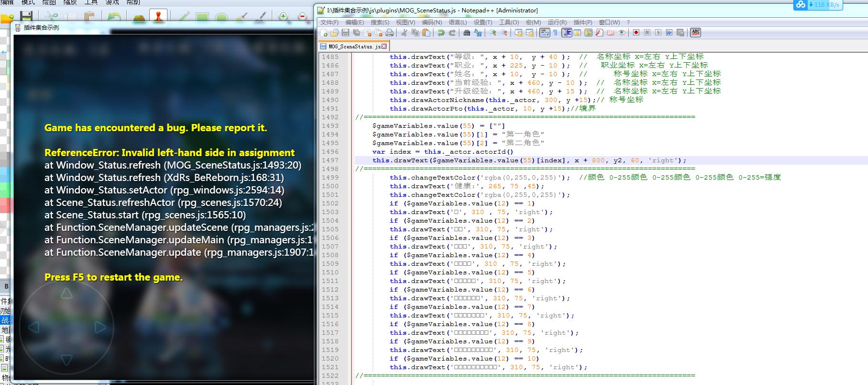Click the Save All icon in Notepad++
This screenshot has height=385, width=868.
pyautogui.click(x=356, y=33)
